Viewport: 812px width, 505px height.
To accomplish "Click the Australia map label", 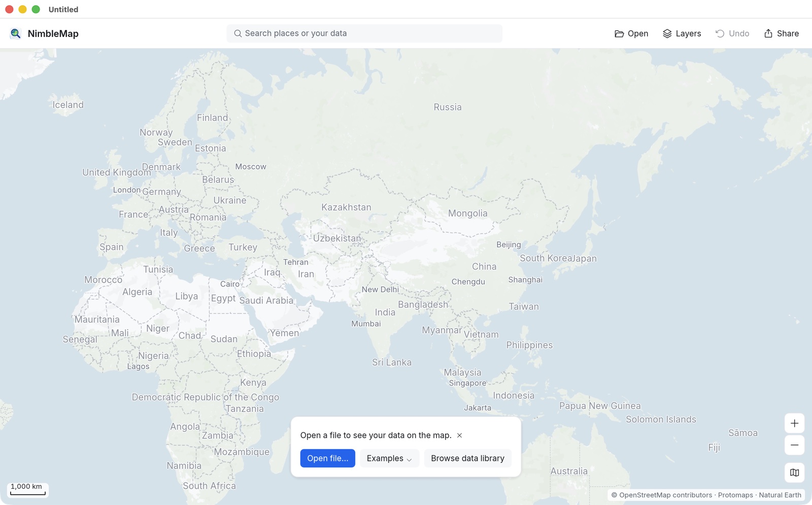I will point(569,471).
